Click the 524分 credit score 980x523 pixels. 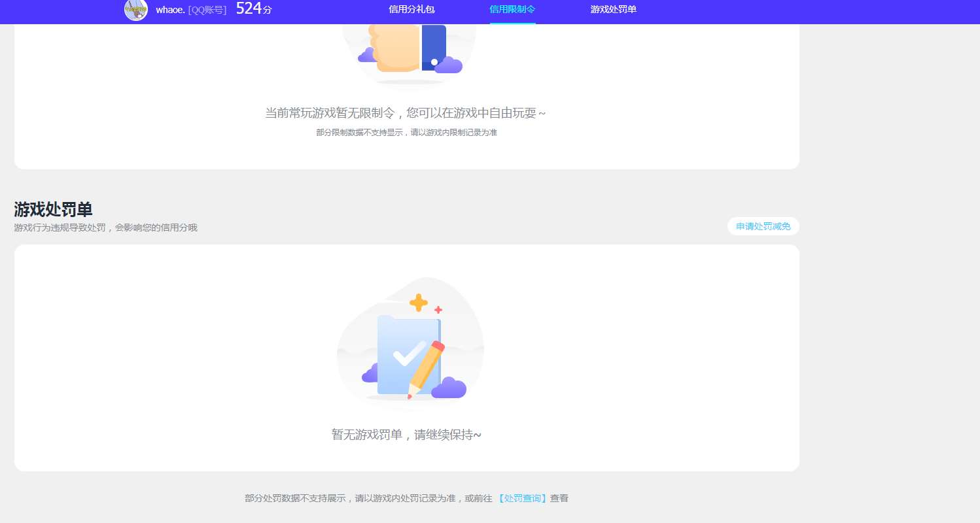[253, 9]
